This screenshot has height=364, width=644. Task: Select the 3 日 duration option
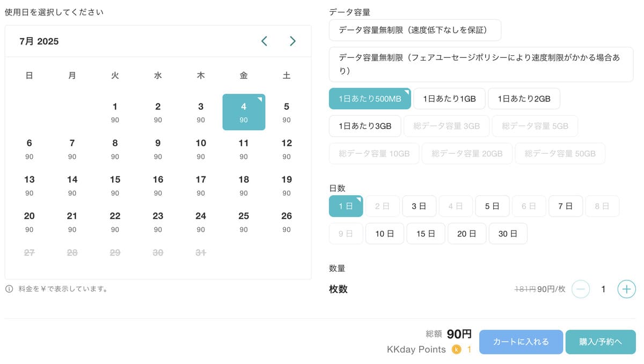[419, 206]
